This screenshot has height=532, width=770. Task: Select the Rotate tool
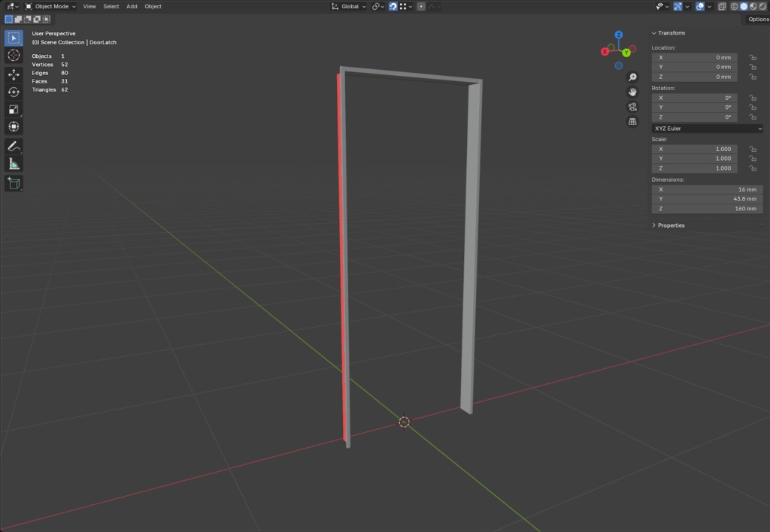(14, 92)
